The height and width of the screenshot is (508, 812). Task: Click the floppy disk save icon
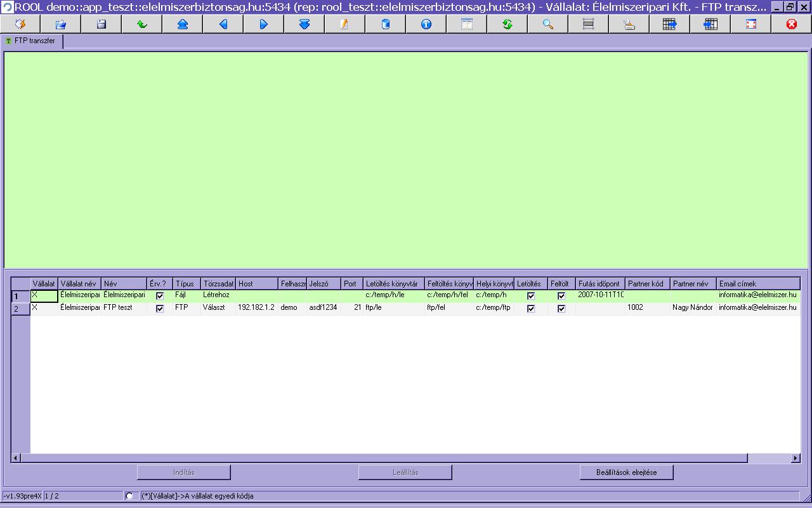click(101, 24)
